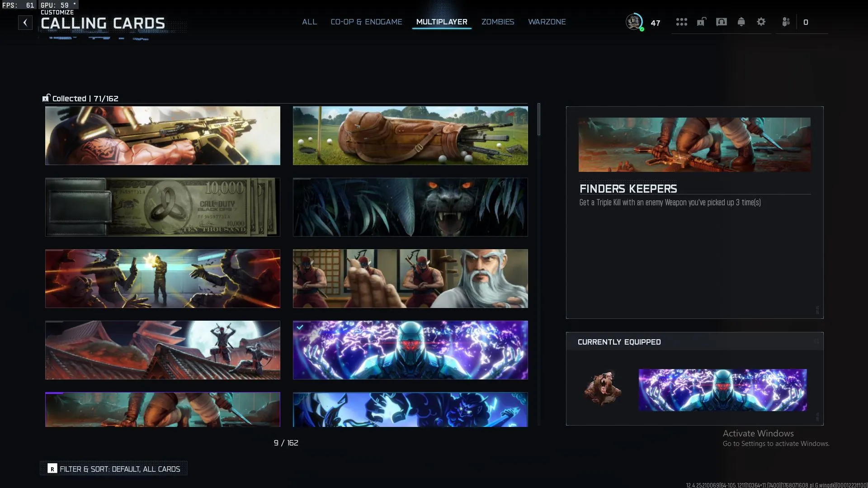The image size is (868, 488).
Task: Open the social friends icon
Action: 786,22
